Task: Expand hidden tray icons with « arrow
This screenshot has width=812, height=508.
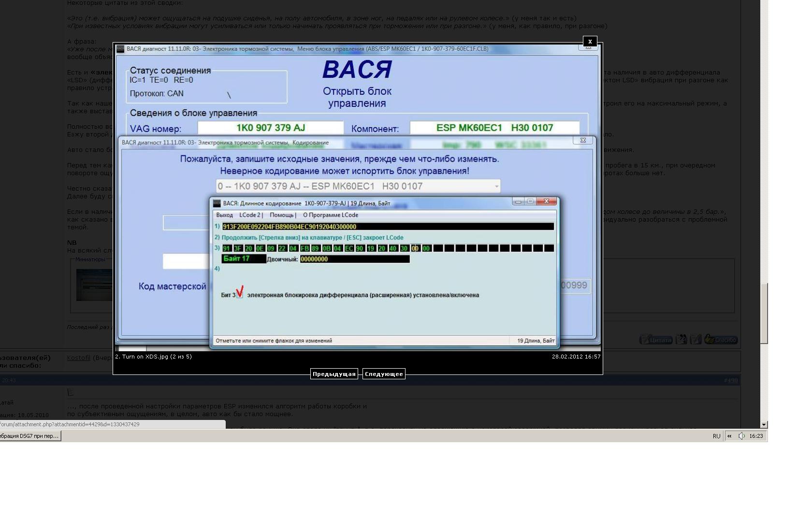Action: click(729, 436)
